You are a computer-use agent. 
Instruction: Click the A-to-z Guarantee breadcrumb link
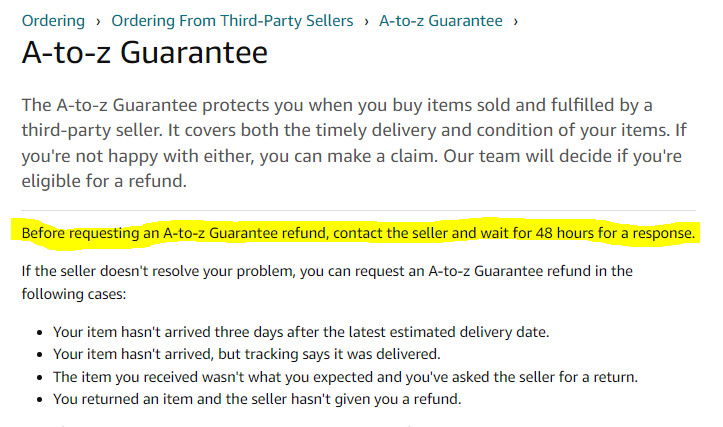[441, 21]
